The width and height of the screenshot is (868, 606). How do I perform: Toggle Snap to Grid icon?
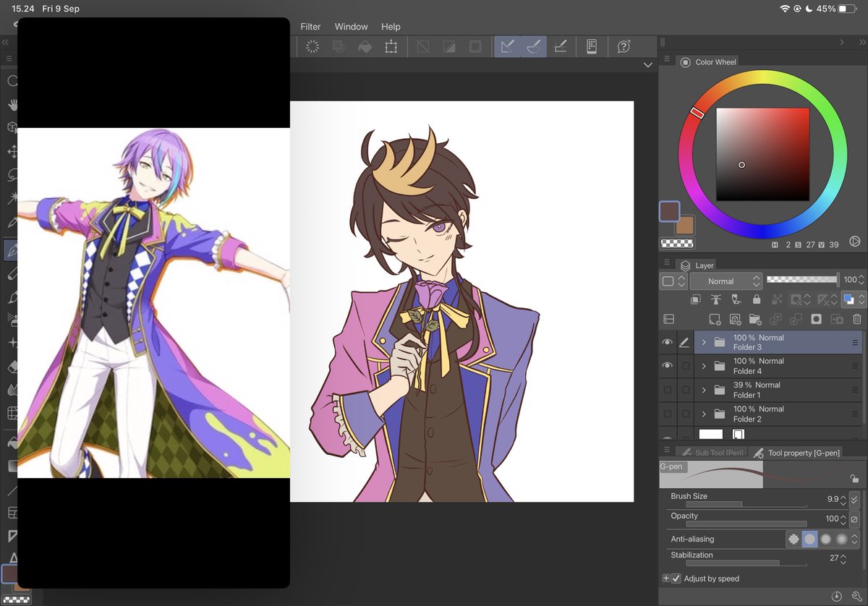560,46
